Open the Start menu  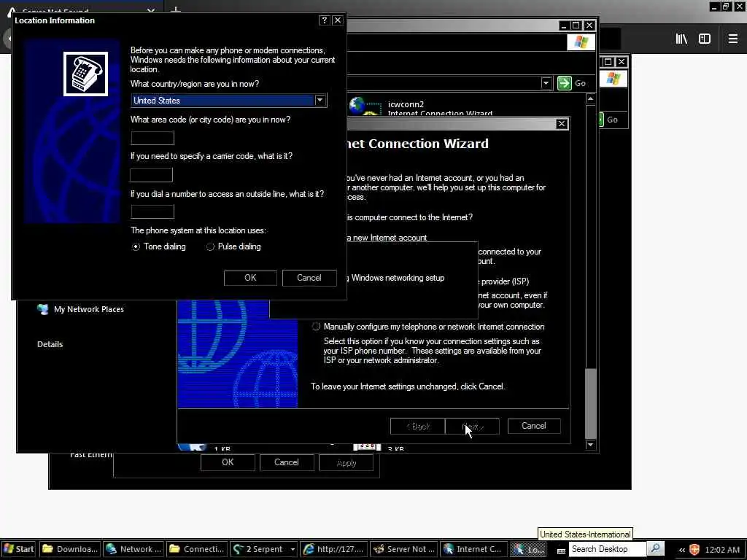18,549
